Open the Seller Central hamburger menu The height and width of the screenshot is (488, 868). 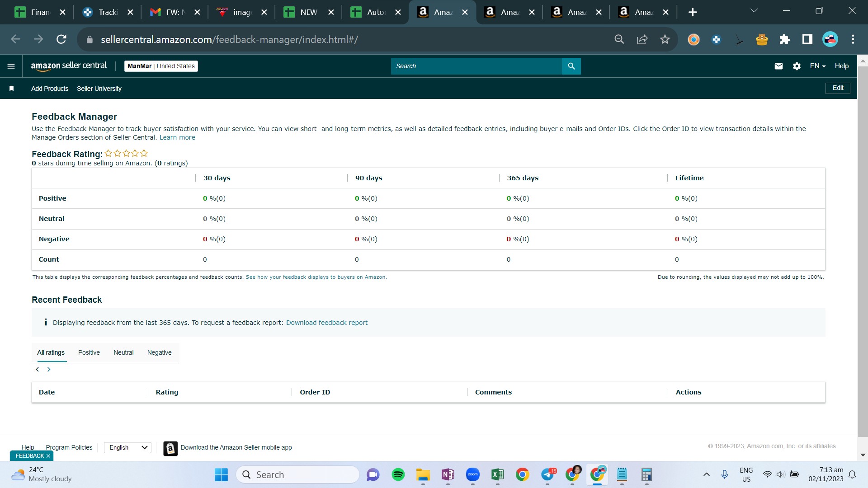pyautogui.click(x=11, y=66)
